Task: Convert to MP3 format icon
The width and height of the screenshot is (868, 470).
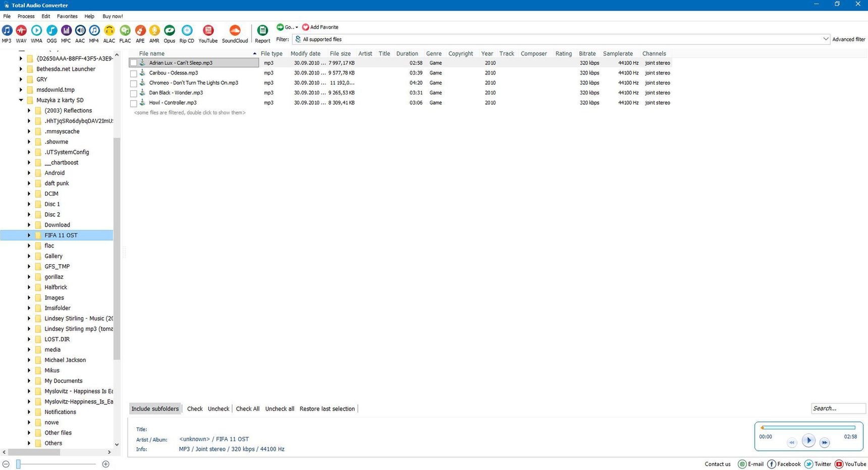Action: point(7,30)
